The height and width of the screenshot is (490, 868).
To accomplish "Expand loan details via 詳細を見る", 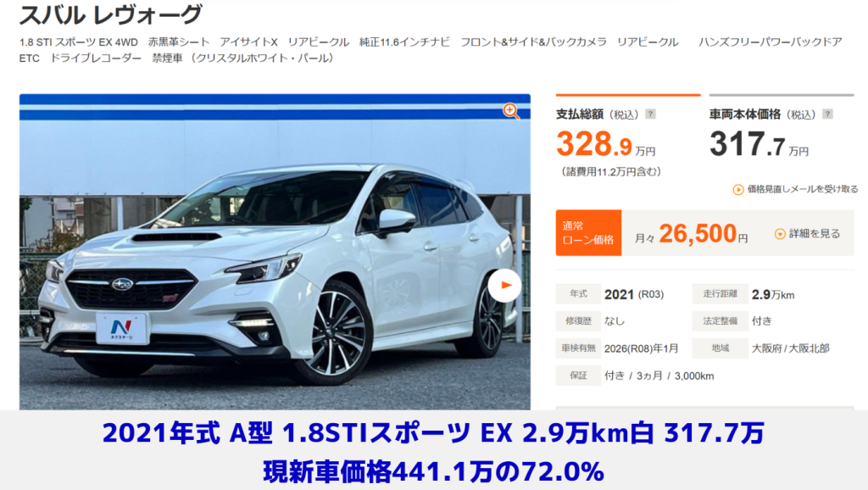I will click(x=808, y=234).
